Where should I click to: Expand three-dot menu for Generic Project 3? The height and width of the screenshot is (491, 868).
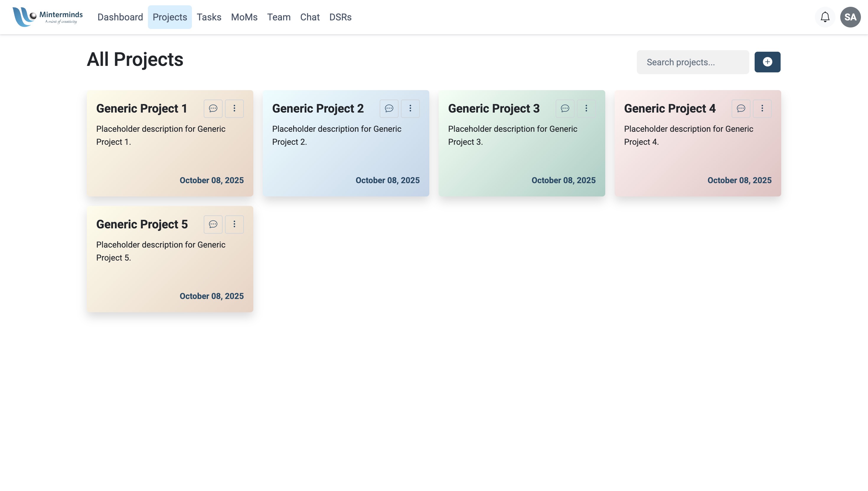point(586,108)
